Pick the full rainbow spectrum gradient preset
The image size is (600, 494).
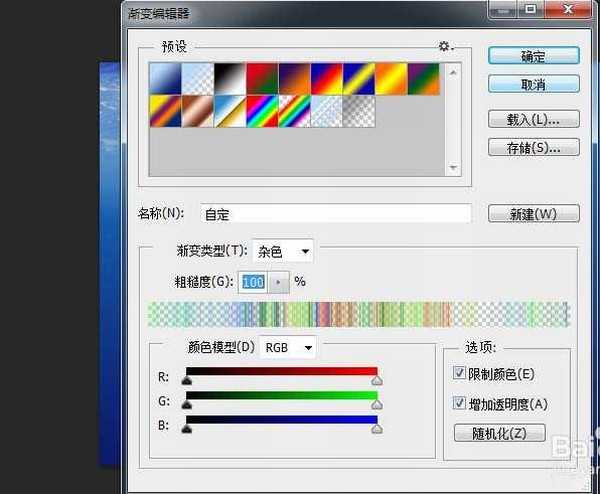(261, 110)
